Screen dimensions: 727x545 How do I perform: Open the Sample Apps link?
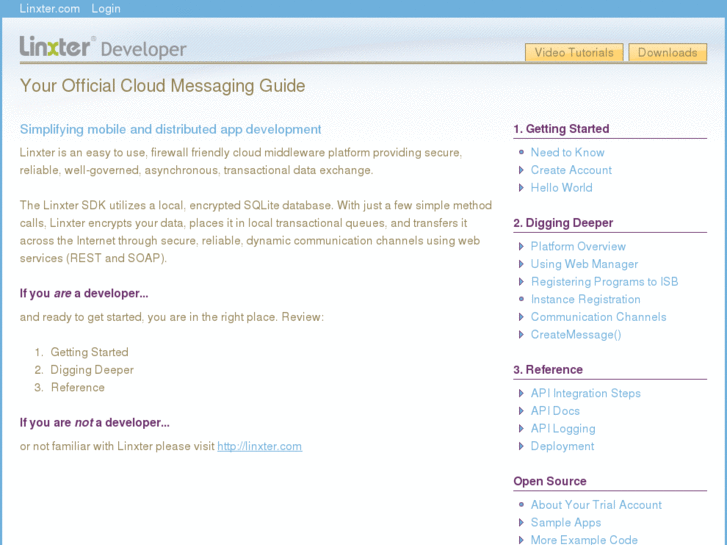(566, 522)
